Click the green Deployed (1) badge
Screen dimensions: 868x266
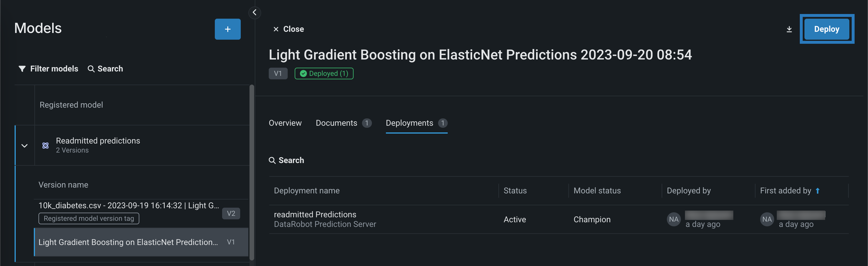coord(324,73)
